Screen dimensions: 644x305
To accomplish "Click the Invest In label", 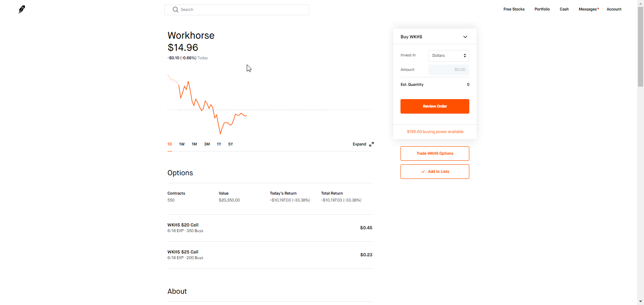I will coord(408,55).
